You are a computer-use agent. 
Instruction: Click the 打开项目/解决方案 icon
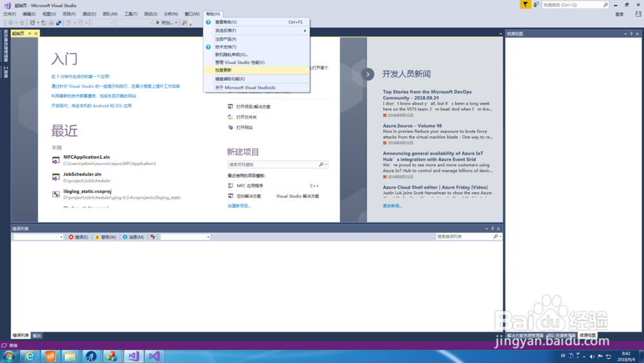(x=231, y=106)
